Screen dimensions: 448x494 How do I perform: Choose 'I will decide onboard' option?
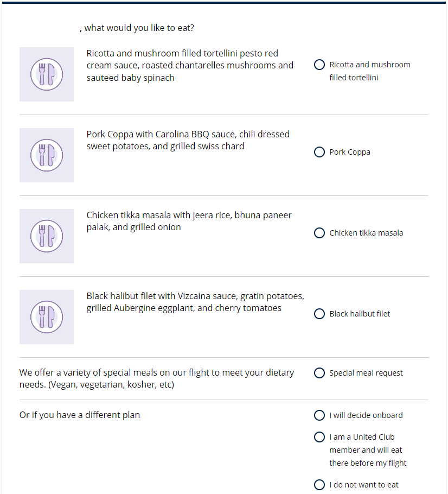(x=319, y=415)
